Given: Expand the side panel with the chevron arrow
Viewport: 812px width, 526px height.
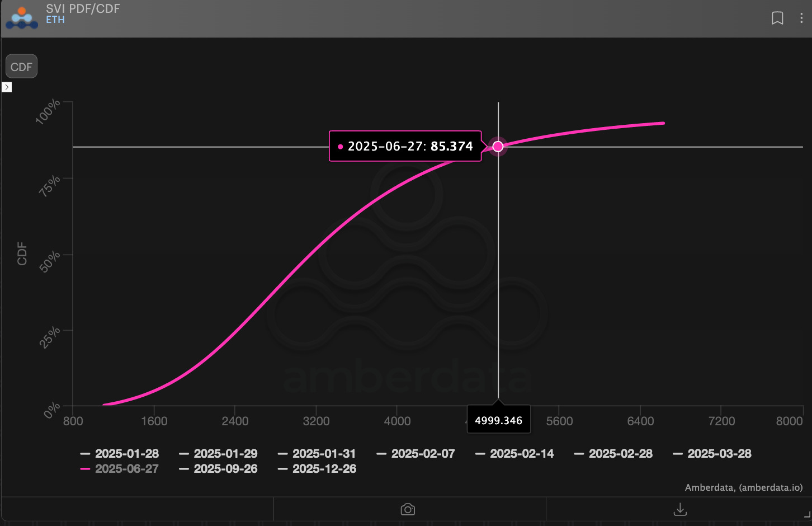Looking at the screenshot, I should tap(7, 87).
